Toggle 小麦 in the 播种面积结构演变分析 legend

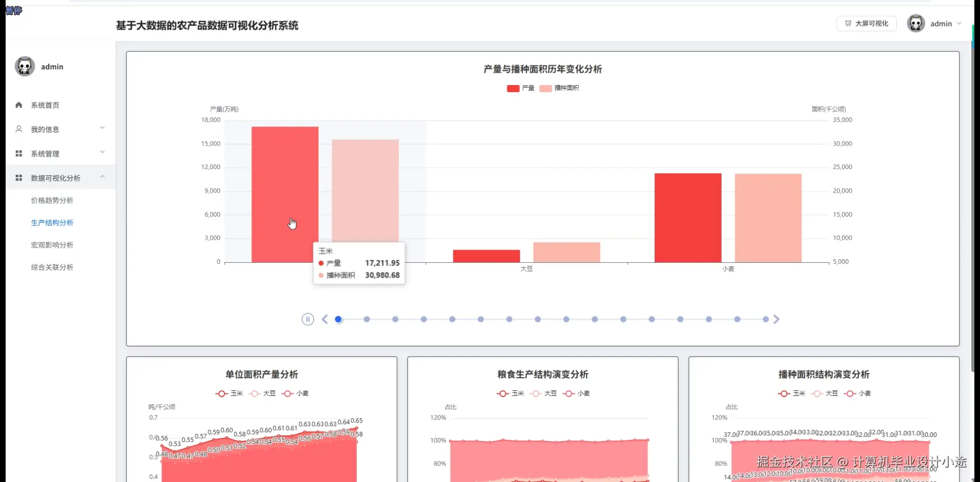tap(857, 393)
